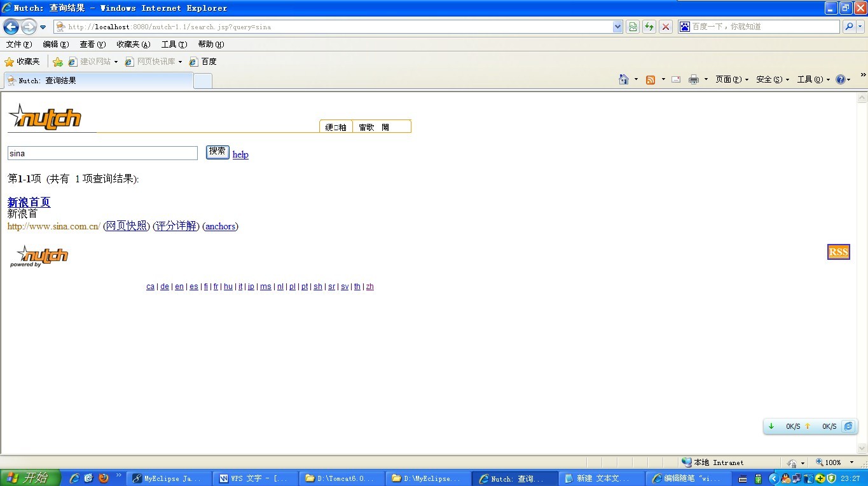Screen dimensions: 868x486
Task: Add page to Favorites bar with star-arrow icon
Action: tap(58, 62)
